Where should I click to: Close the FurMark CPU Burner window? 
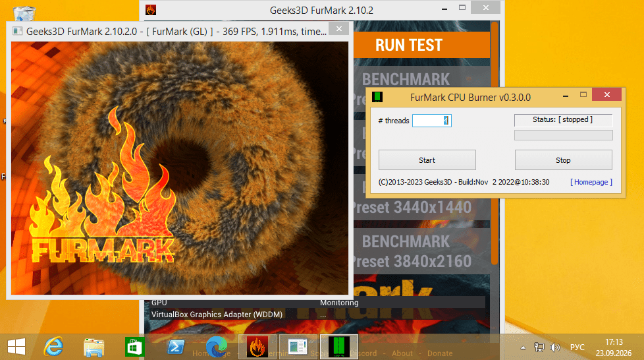pyautogui.click(x=607, y=95)
